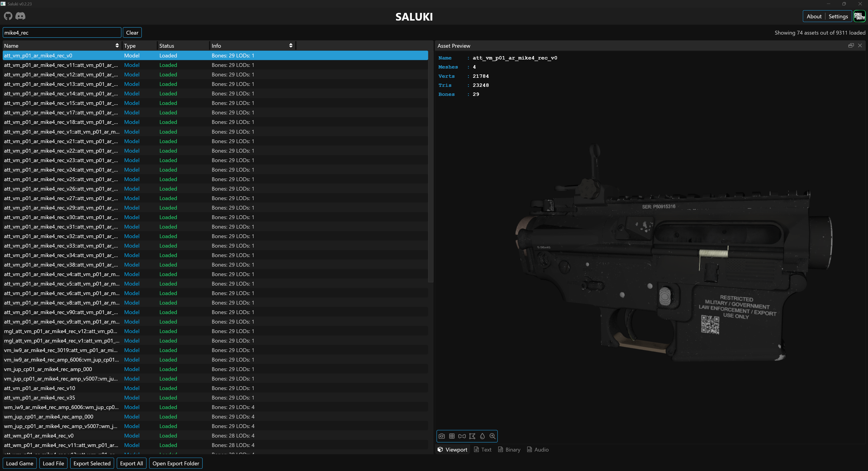Sort assets by Info column arrows
The width and height of the screenshot is (868, 471).
click(x=291, y=45)
